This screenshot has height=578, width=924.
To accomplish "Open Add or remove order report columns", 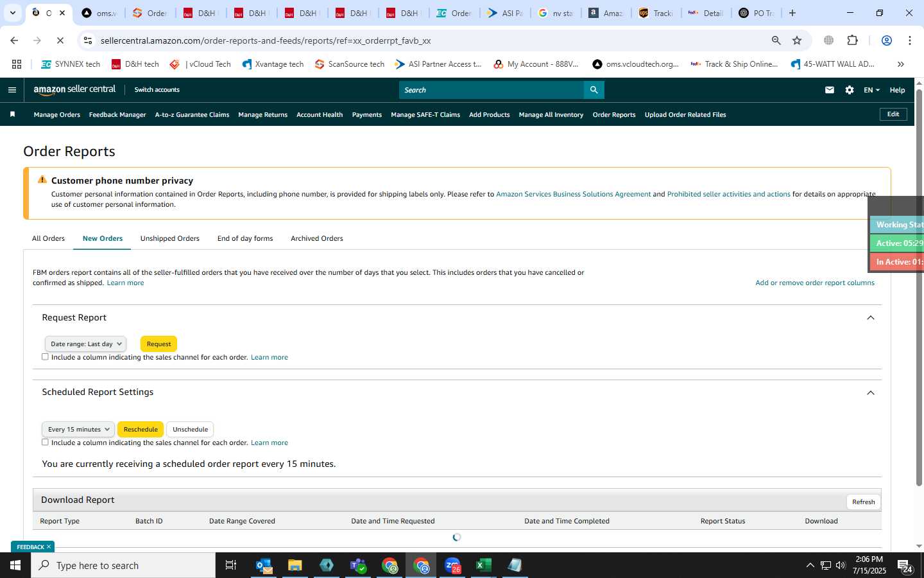I will [815, 283].
